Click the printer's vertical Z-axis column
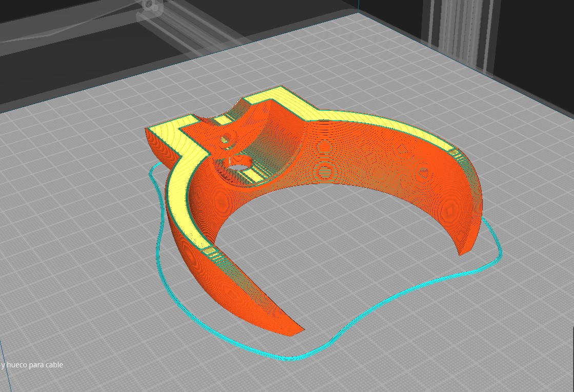The width and height of the screenshot is (574, 392). point(462,31)
